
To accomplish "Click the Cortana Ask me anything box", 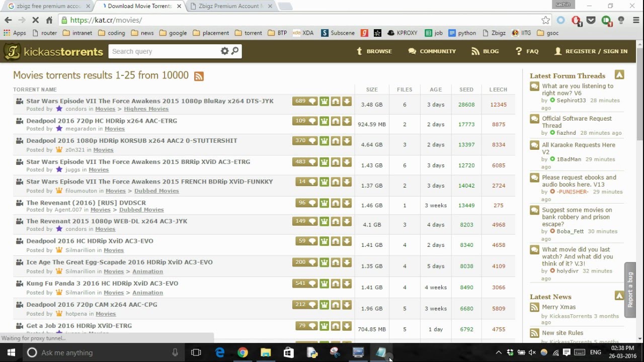I will coord(104,352).
